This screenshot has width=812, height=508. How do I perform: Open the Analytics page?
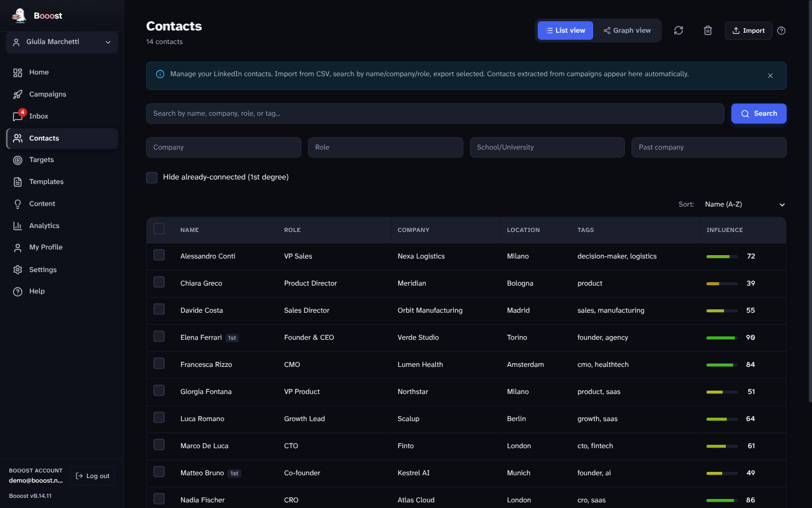(x=62, y=226)
